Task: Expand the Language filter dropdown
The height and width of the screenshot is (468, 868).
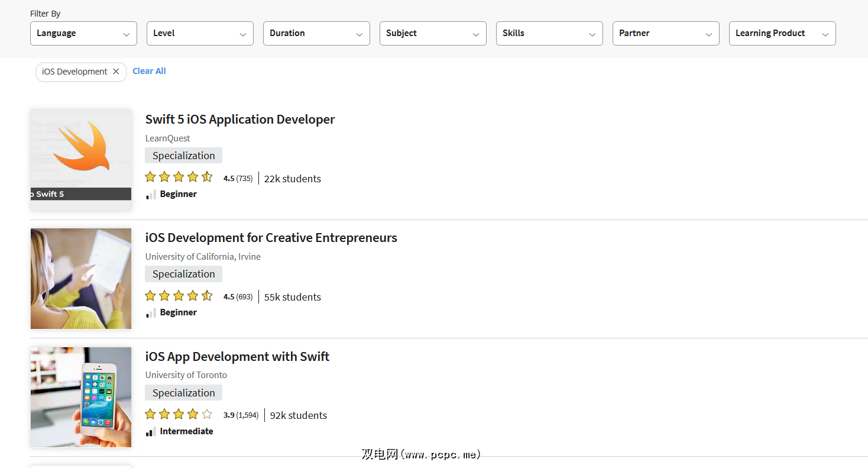Action: (83, 33)
